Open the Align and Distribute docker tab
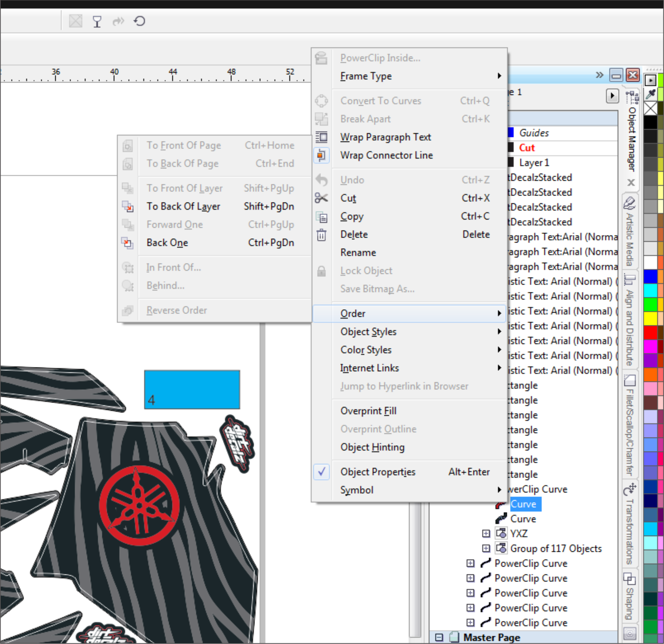Image resolution: width=664 pixels, height=644 pixels. (x=630, y=320)
